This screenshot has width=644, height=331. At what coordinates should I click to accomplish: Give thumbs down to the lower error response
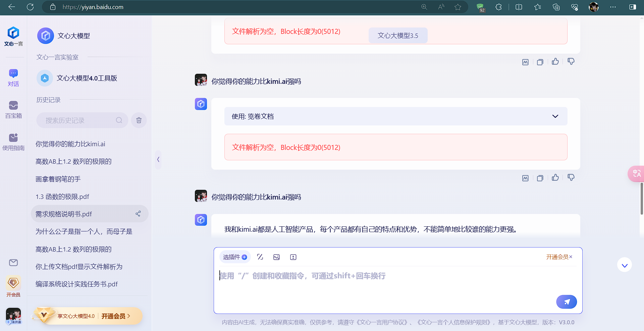point(571,177)
